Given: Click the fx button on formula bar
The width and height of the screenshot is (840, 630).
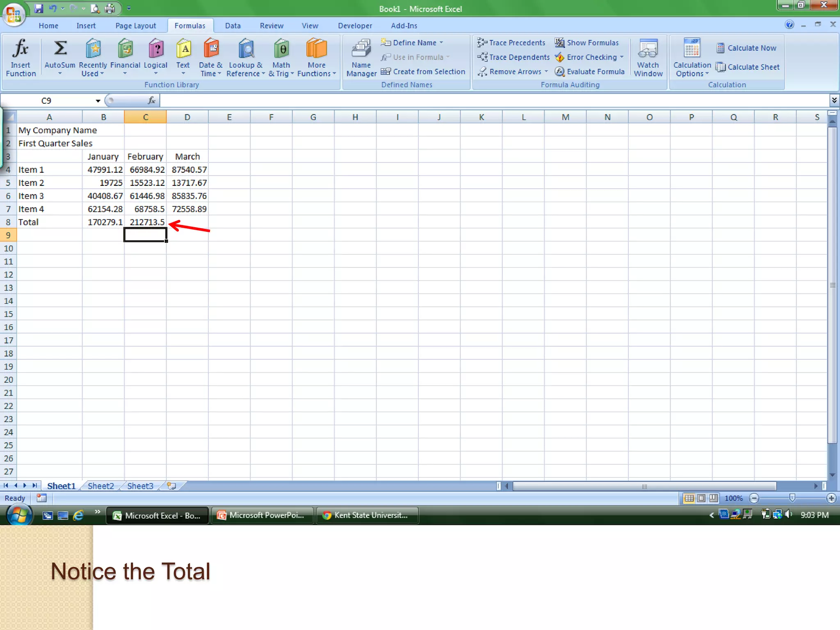Looking at the screenshot, I should 152,100.
